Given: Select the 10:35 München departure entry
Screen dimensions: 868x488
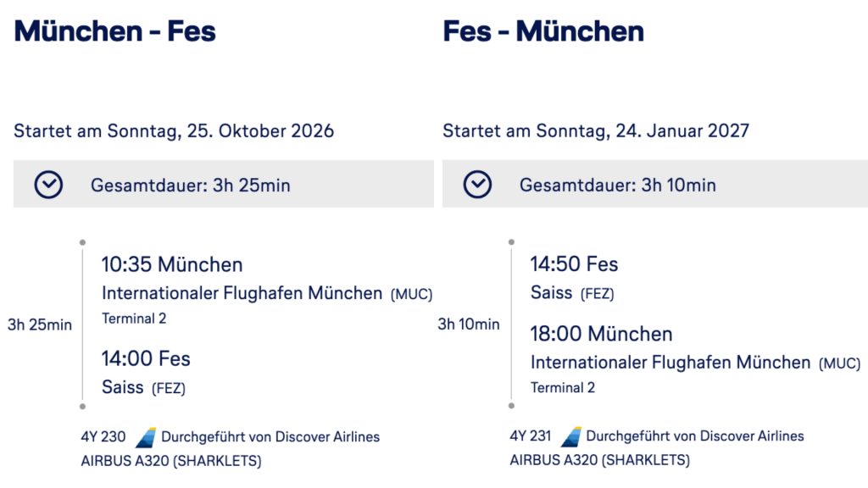Looking at the screenshot, I should click(x=172, y=264).
